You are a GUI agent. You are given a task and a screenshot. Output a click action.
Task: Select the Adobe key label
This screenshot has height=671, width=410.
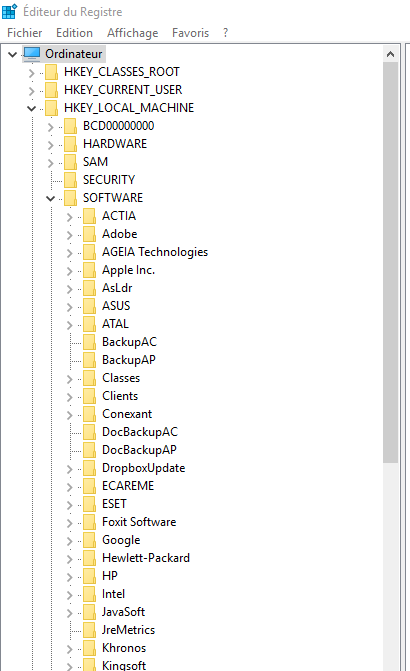coord(119,234)
